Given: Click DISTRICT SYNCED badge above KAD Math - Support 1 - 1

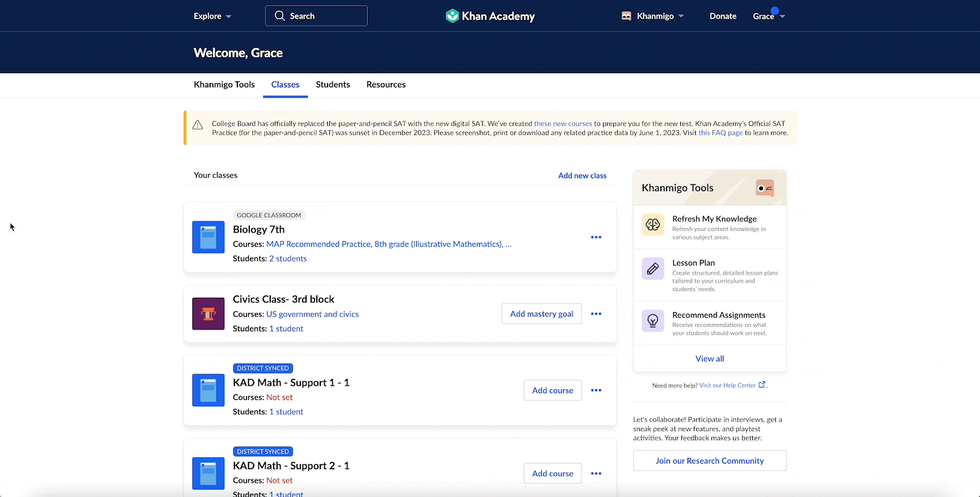Looking at the screenshot, I should [263, 368].
